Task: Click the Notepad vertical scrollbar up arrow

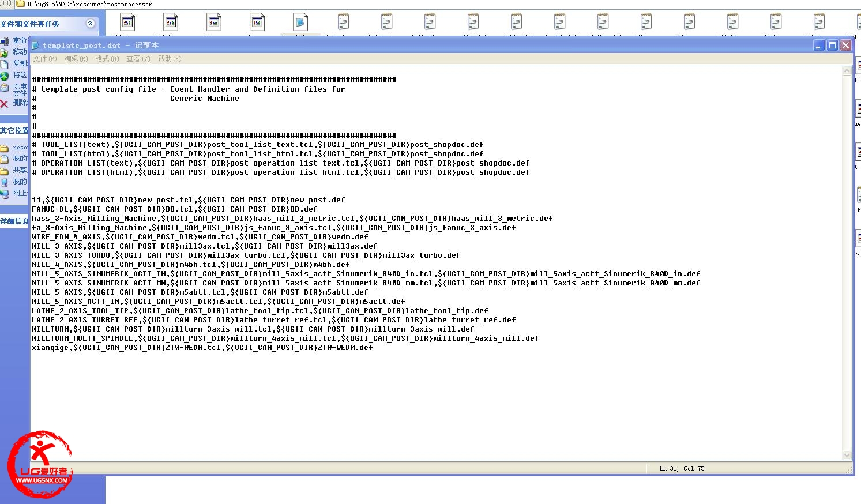Action: [x=847, y=71]
